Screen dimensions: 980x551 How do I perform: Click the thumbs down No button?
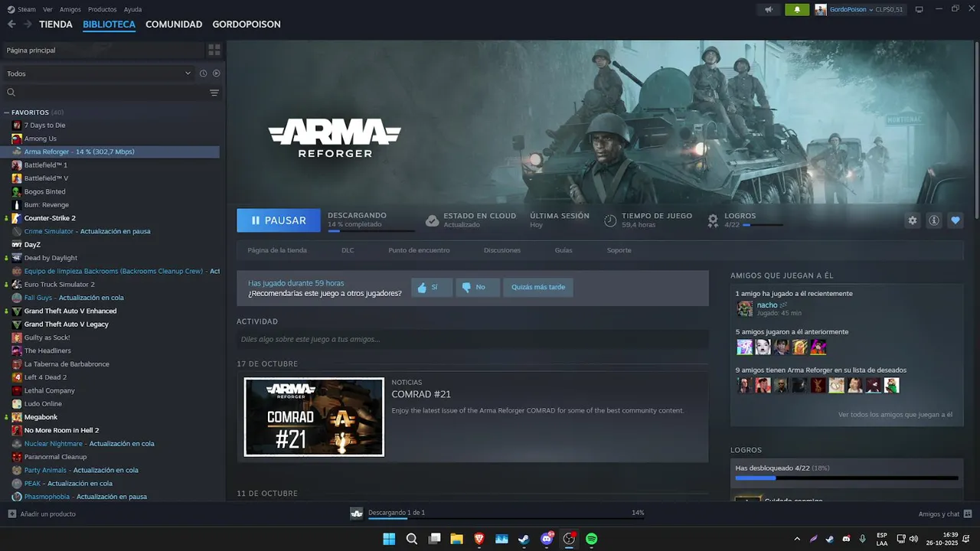click(x=478, y=287)
